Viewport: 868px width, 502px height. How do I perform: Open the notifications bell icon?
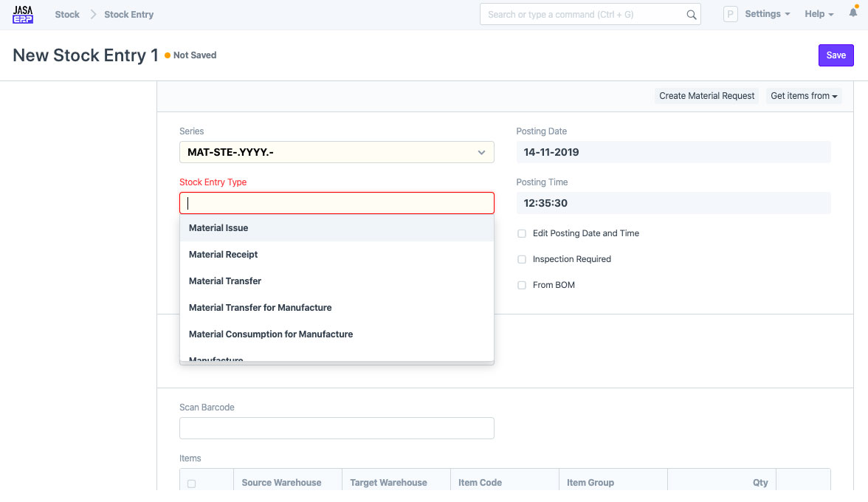pyautogui.click(x=852, y=13)
